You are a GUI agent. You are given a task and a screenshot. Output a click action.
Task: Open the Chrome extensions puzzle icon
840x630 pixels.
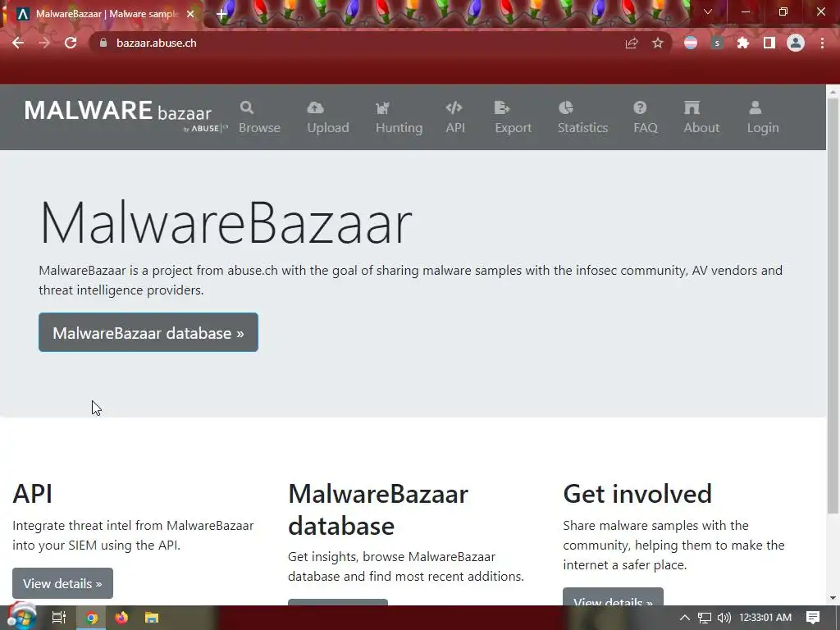click(x=743, y=43)
